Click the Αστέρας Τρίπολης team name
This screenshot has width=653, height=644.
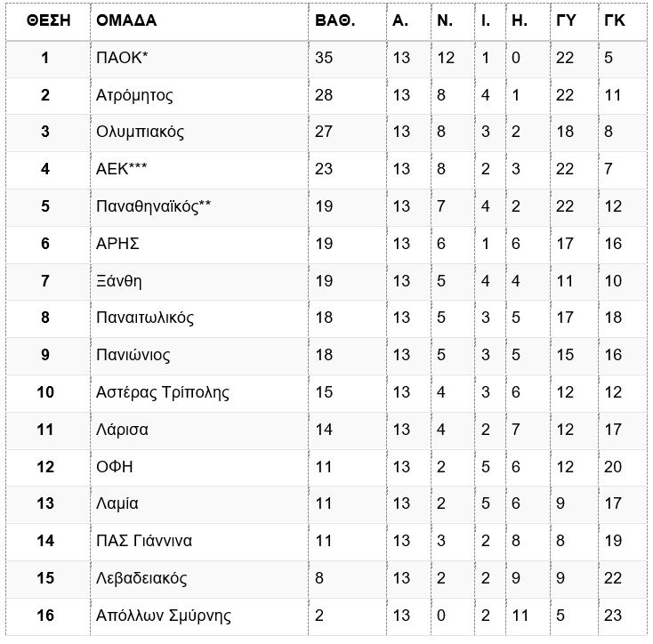pos(163,392)
